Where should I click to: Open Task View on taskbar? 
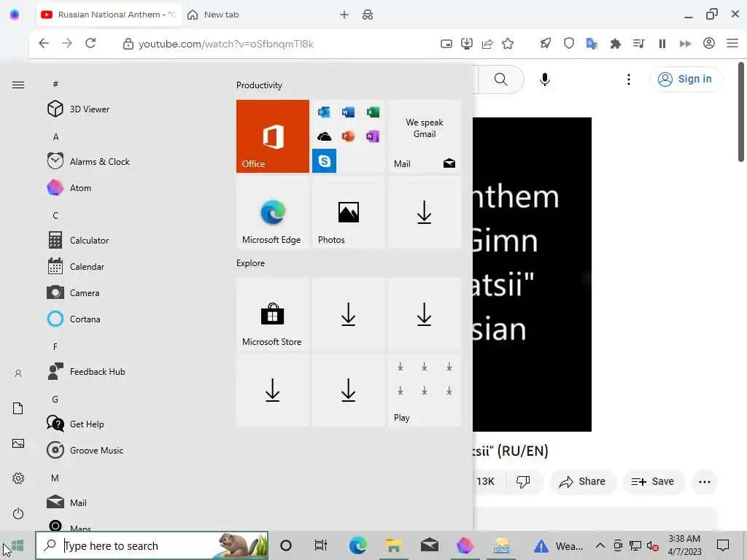point(321,545)
